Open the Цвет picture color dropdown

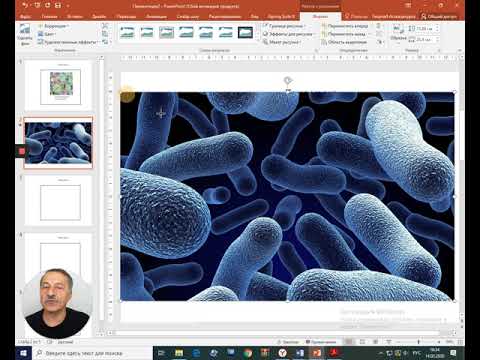pyautogui.click(x=47, y=34)
